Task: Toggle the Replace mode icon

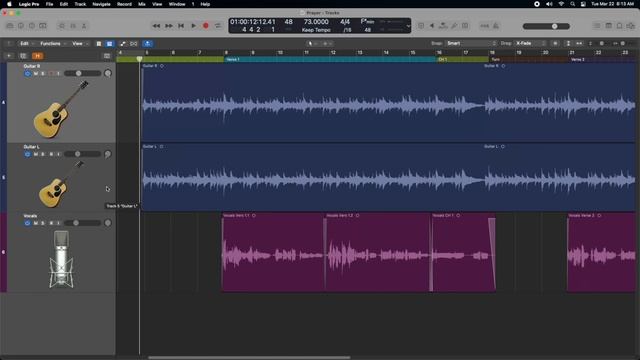Action: pos(421,26)
